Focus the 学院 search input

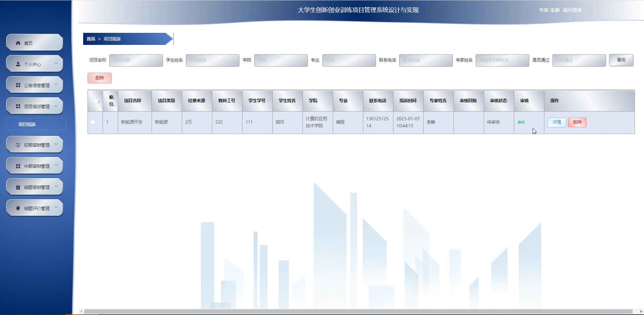point(281,60)
